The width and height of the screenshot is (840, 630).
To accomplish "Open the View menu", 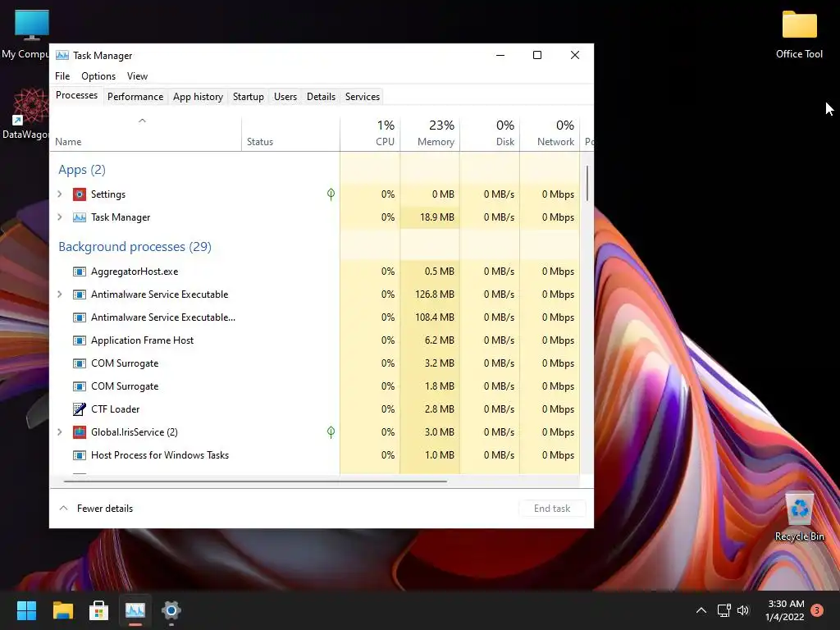I will (137, 76).
